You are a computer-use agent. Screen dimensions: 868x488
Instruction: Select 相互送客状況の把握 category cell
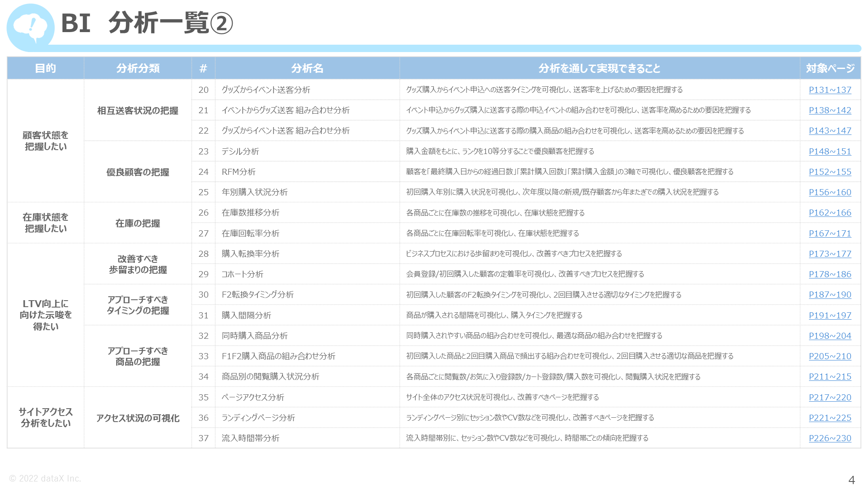coord(138,111)
